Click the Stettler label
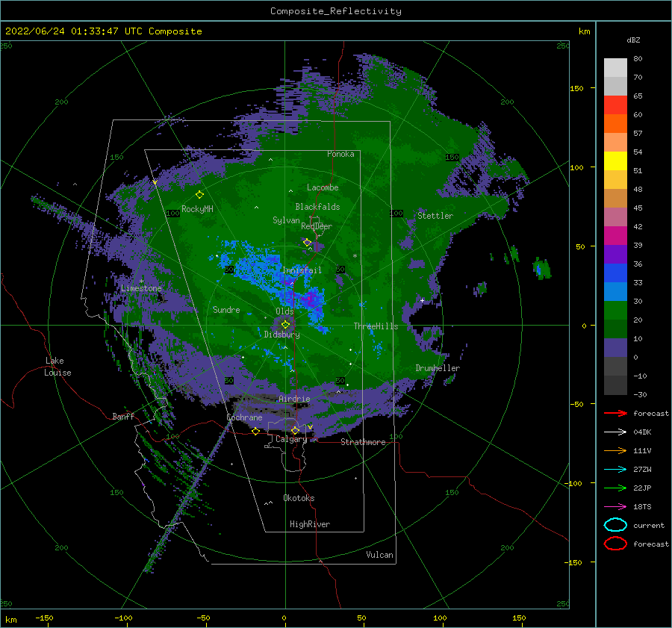Image resolution: width=672 pixels, height=628 pixels. [435, 216]
